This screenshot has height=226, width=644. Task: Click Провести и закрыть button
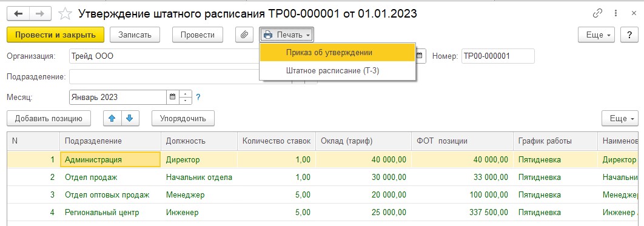click(55, 35)
